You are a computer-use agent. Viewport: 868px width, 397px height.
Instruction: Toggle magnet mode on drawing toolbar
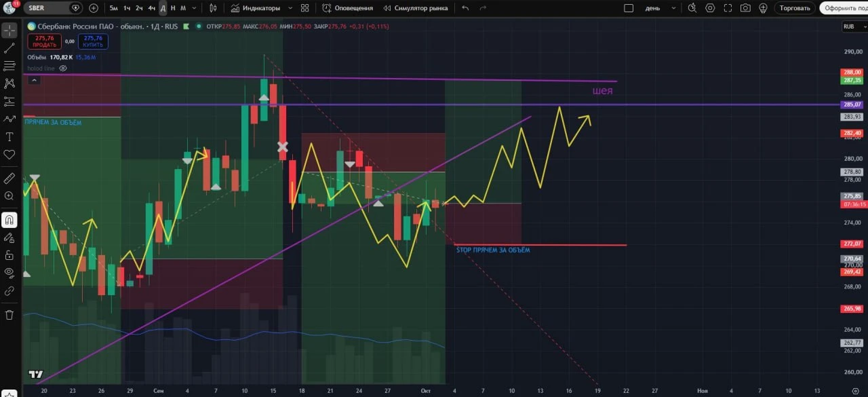coord(9,220)
